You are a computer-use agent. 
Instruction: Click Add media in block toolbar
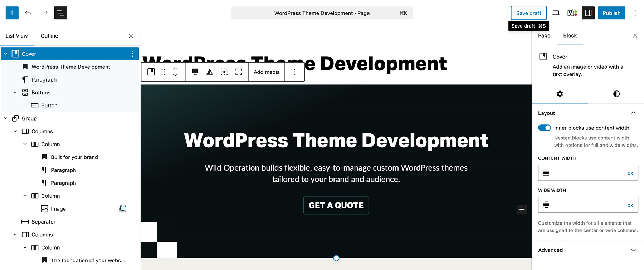pos(267,72)
